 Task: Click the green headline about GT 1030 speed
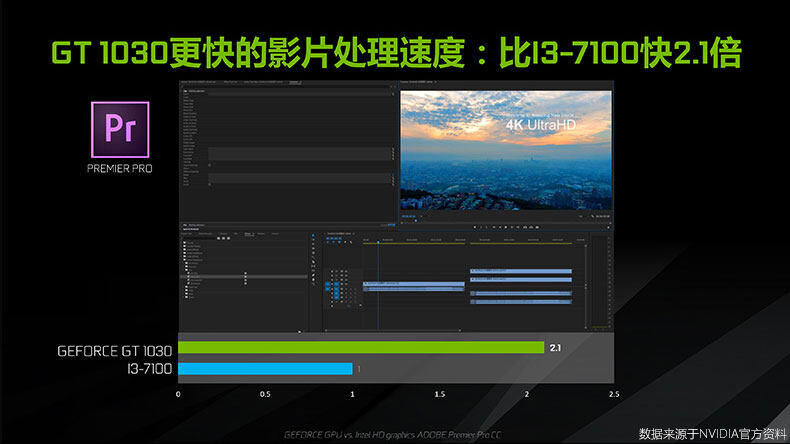pyautogui.click(x=396, y=53)
